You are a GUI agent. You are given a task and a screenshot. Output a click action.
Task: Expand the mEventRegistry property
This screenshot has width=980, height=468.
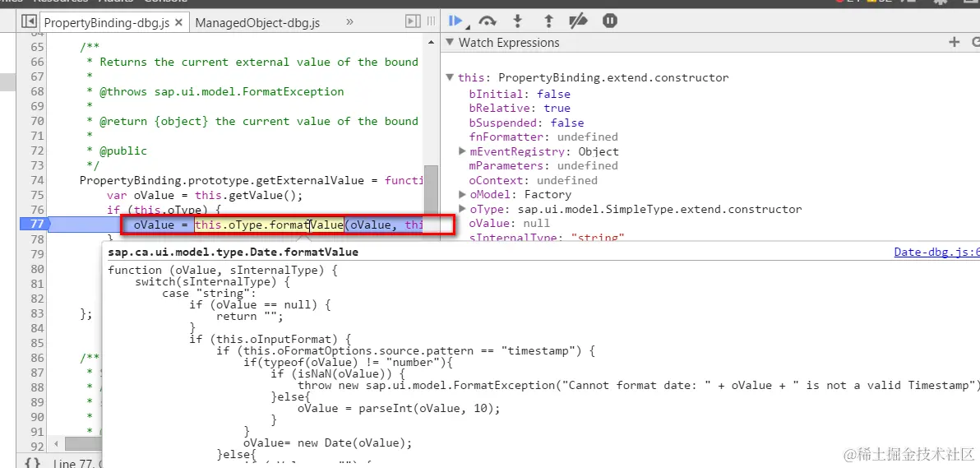(462, 151)
